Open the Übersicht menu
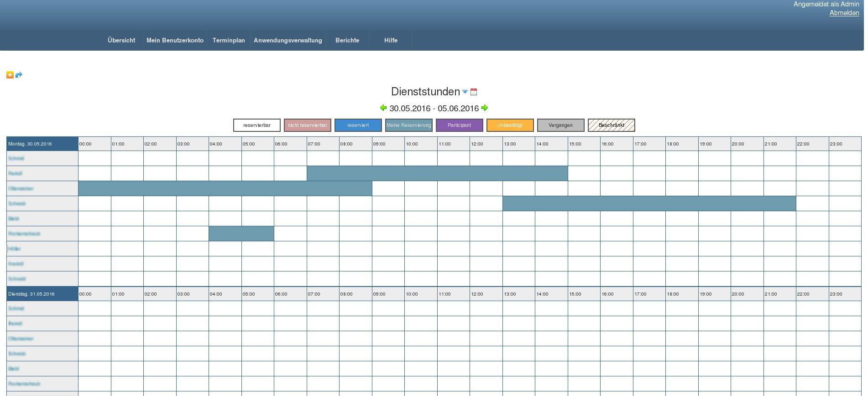 coord(121,40)
